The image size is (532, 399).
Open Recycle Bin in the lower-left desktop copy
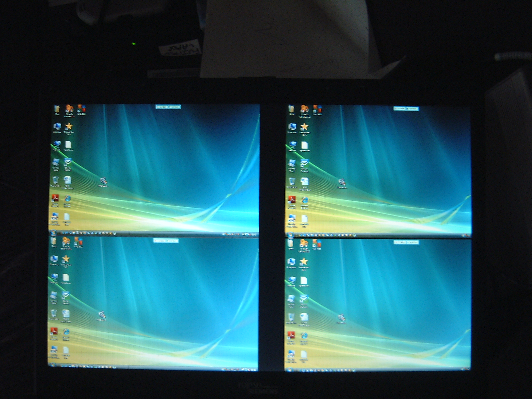(54, 313)
